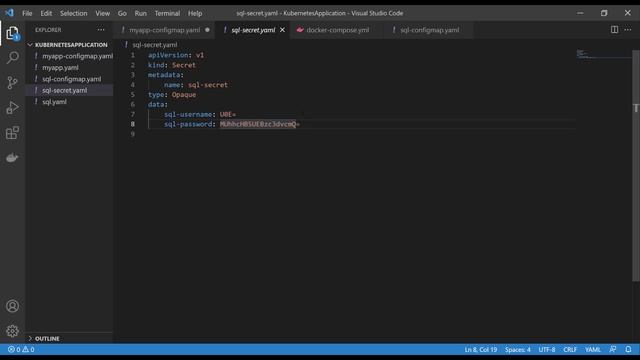
Task: Click the VS Code logo icon
Action: 9,13
